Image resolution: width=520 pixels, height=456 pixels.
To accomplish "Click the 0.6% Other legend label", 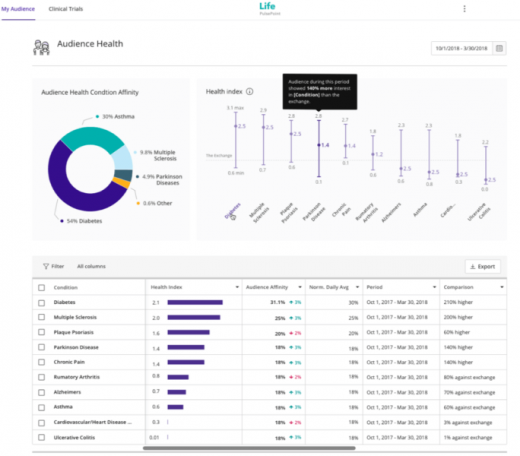I will (157, 203).
